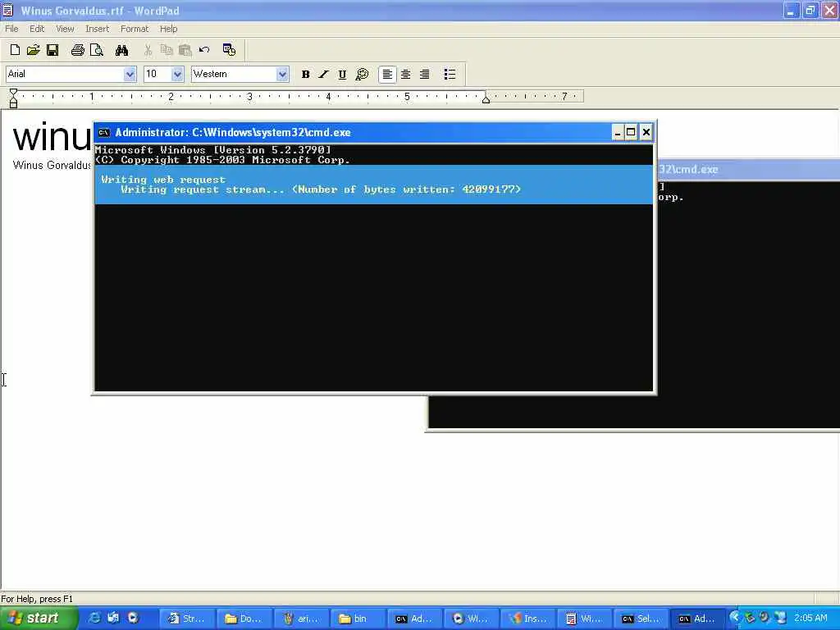Save the document with the floppy icon

pyautogui.click(x=52, y=50)
